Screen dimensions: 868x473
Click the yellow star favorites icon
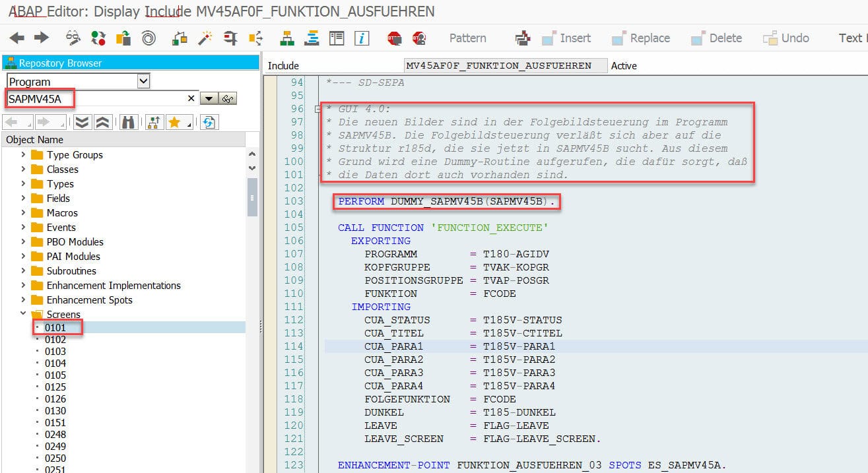[x=174, y=122]
